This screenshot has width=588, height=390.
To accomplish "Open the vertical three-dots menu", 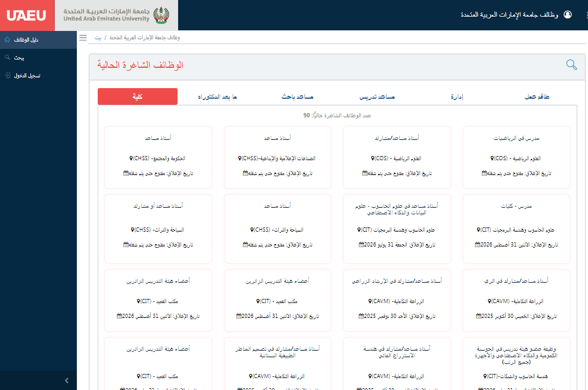I will [581, 14].
